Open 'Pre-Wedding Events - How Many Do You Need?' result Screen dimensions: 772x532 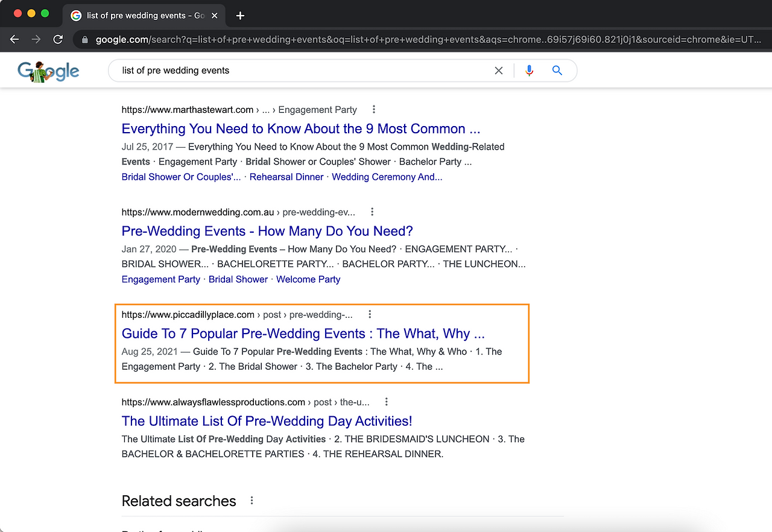tap(267, 231)
